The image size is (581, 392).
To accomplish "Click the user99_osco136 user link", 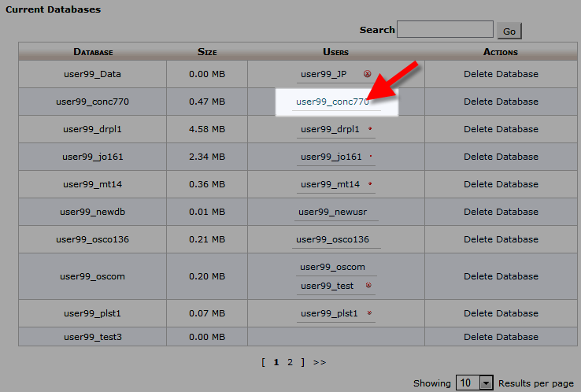I will (332, 239).
